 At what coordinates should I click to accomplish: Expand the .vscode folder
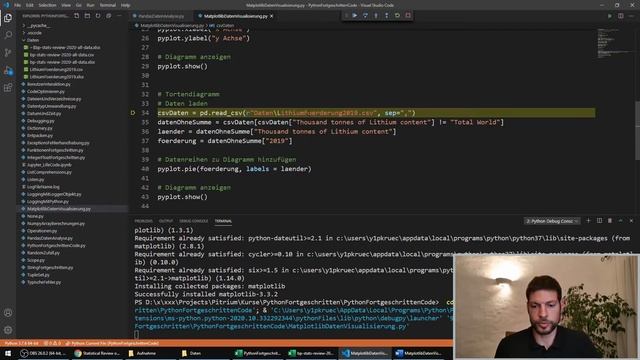[x=35, y=33]
